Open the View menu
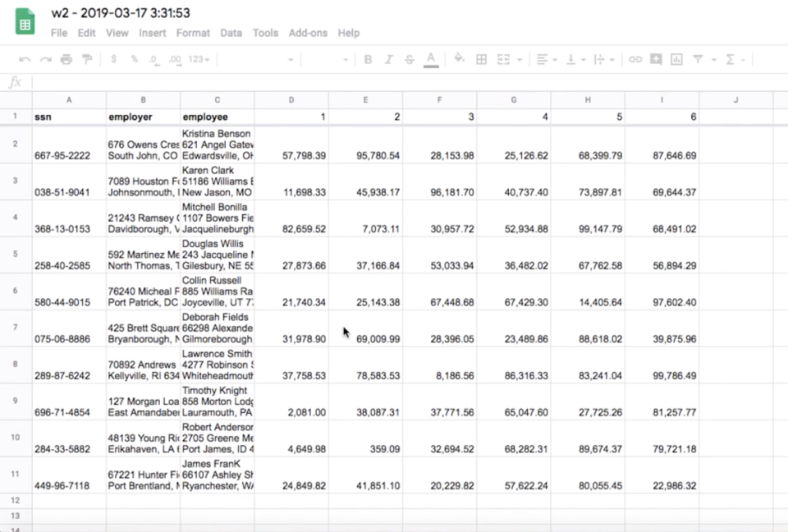Viewport: 788px width, 532px height. coord(117,33)
